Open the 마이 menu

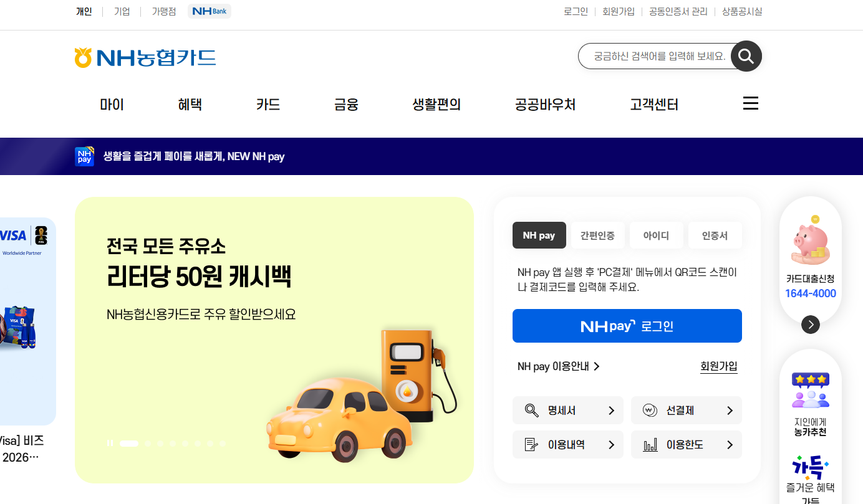[x=112, y=105]
